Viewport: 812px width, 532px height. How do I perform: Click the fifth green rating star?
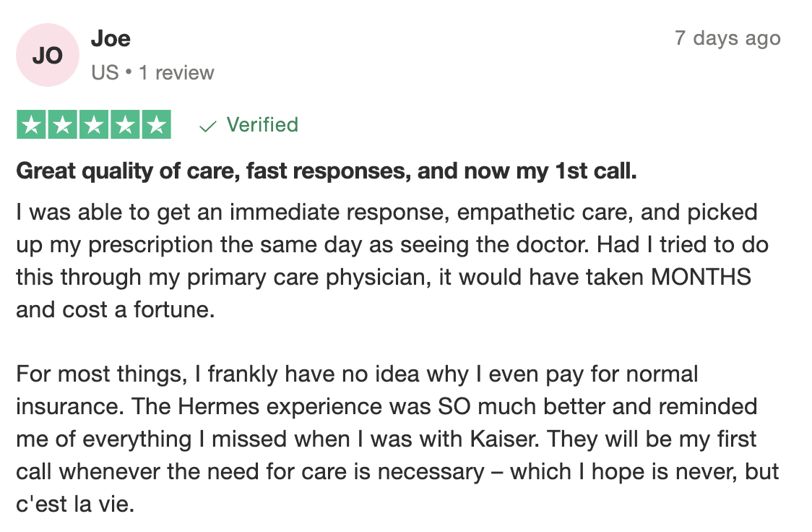pyautogui.click(x=155, y=125)
